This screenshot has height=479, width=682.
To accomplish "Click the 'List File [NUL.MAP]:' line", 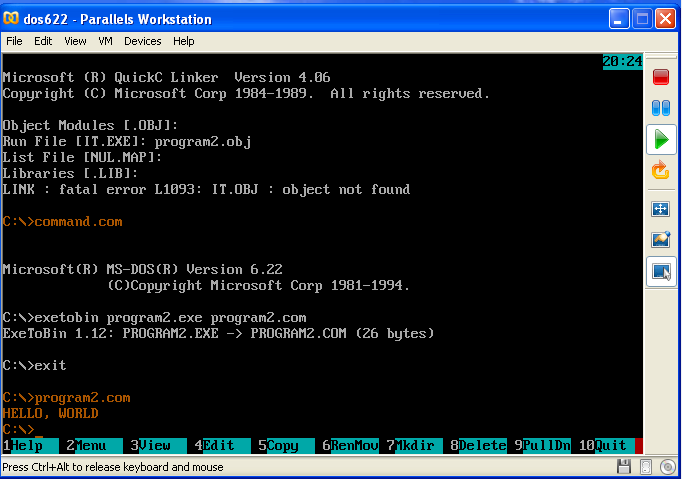I will tap(82, 157).
